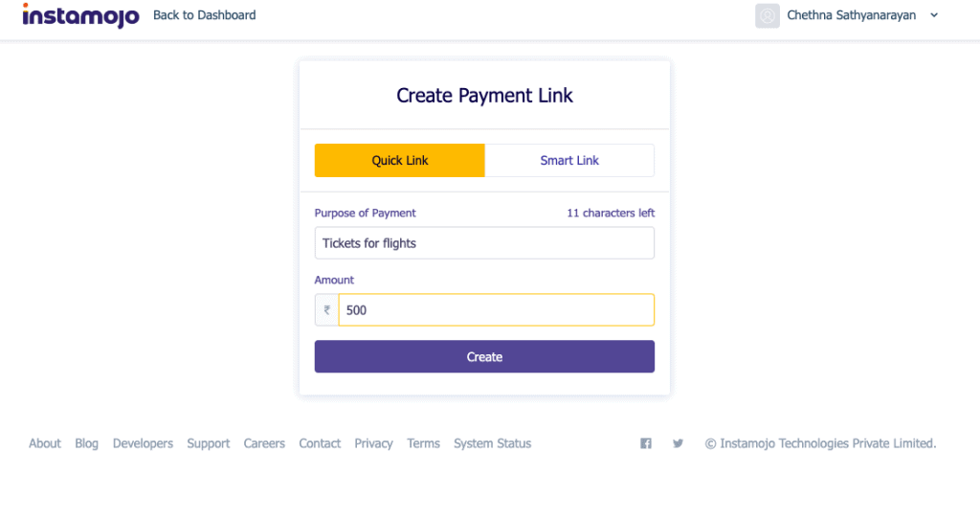The width and height of the screenshot is (980, 520).
Task: Open Instamojo's Twitter page icon
Action: (678, 443)
